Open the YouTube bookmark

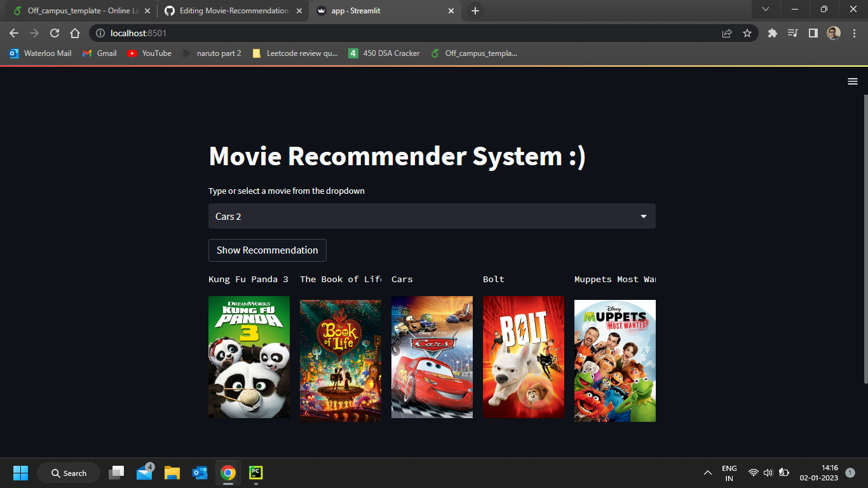click(149, 53)
